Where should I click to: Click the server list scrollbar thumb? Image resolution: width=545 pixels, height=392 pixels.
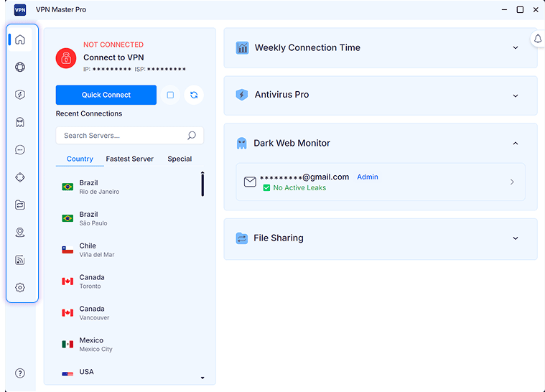(x=202, y=185)
